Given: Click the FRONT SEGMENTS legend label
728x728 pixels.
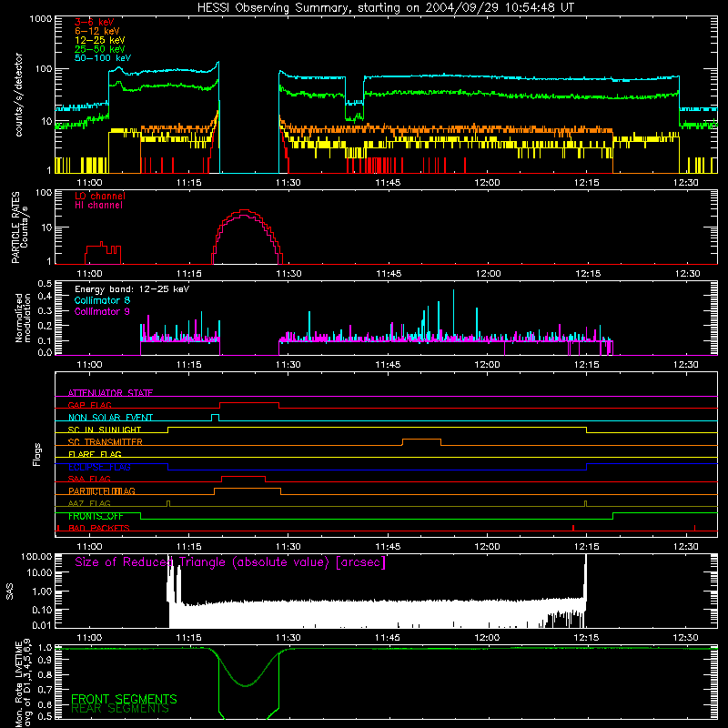Looking at the screenshot, I should click(x=124, y=699).
